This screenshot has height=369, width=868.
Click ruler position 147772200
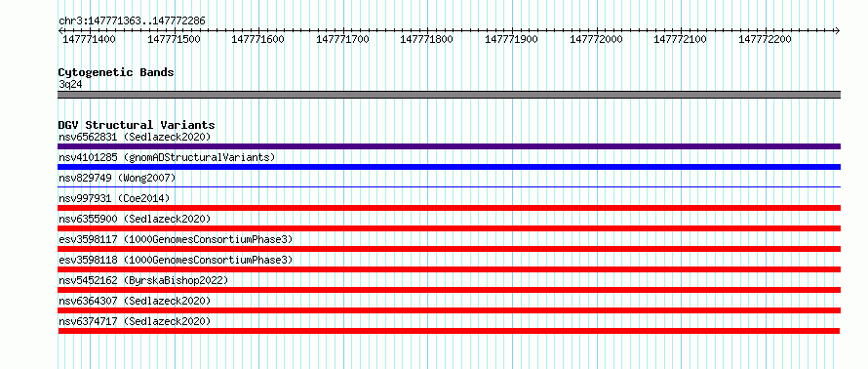(x=765, y=39)
